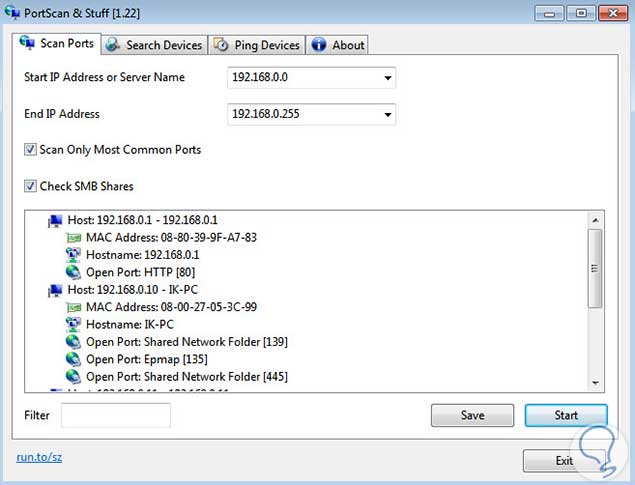Minimize the PortScan & Stuff window
Image resolution: width=635 pixels, height=485 pixels.
549,13
